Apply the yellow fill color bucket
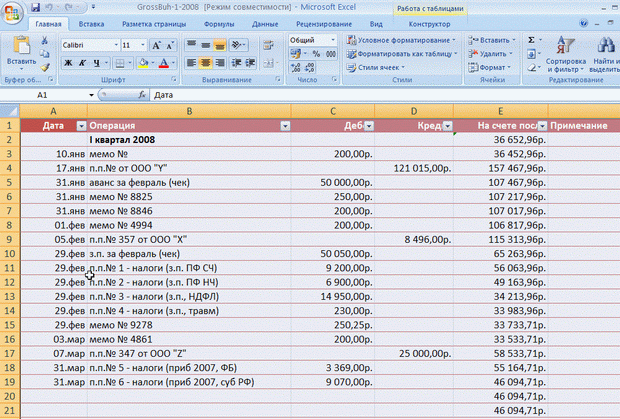 coord(143,63)
